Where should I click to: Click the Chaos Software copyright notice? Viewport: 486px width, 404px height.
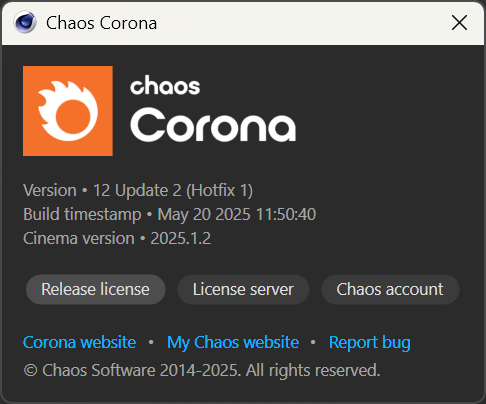(202, 371)
